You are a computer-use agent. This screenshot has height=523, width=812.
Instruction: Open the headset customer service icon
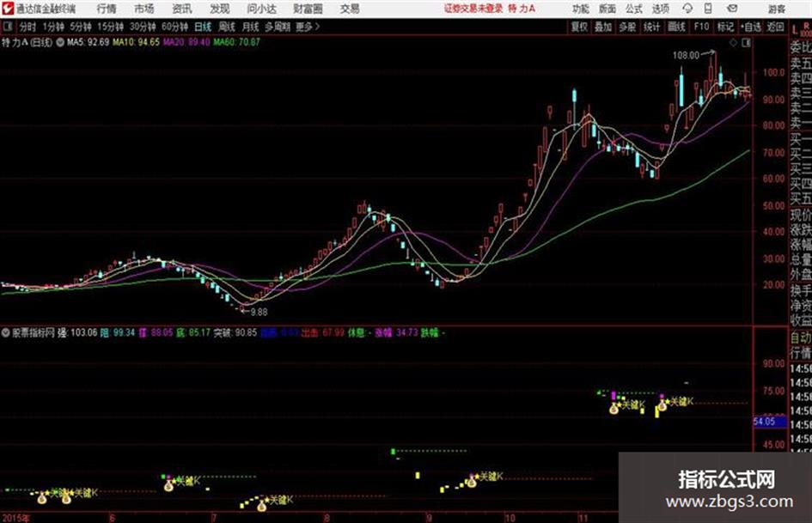(x=687, y=9)
